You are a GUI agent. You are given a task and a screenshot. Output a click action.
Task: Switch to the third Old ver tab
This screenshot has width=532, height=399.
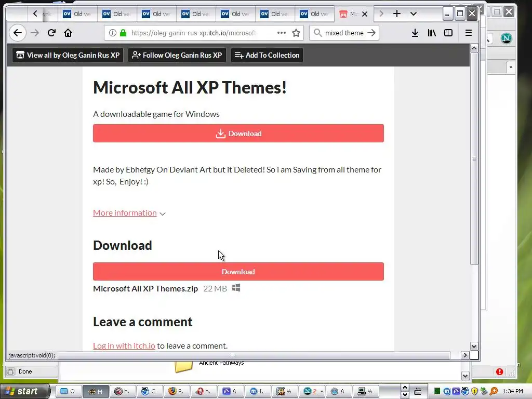156,14
